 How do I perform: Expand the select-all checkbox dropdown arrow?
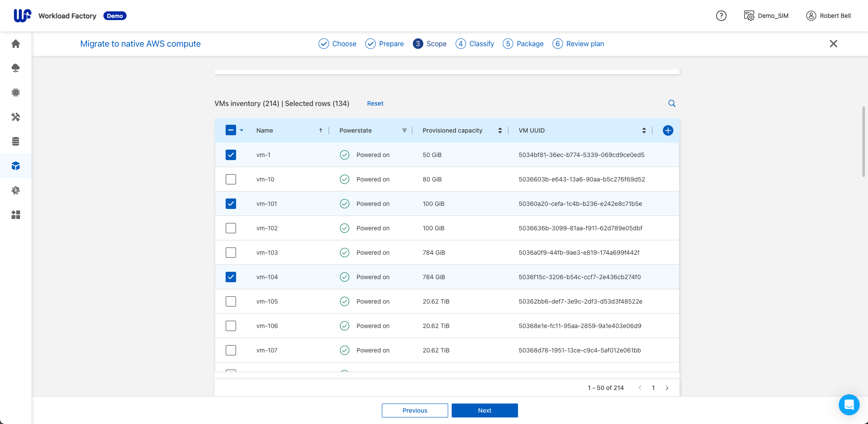242,130
